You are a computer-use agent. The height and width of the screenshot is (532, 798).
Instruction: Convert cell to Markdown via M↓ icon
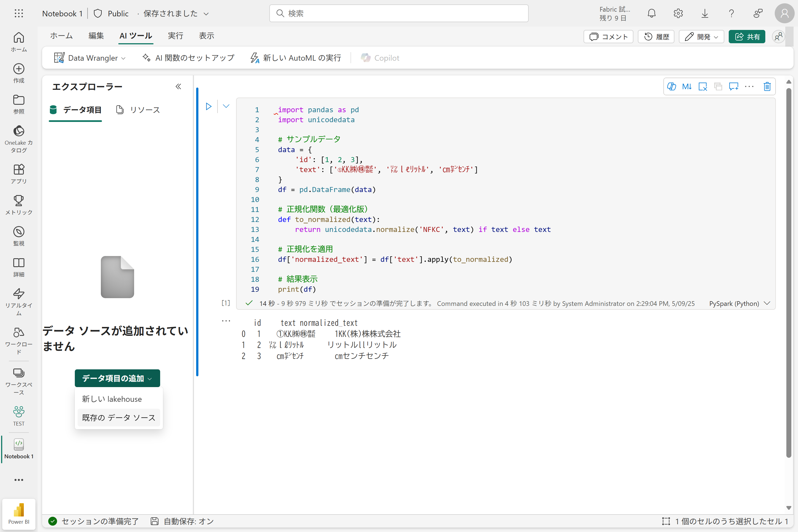click(687, 86)
